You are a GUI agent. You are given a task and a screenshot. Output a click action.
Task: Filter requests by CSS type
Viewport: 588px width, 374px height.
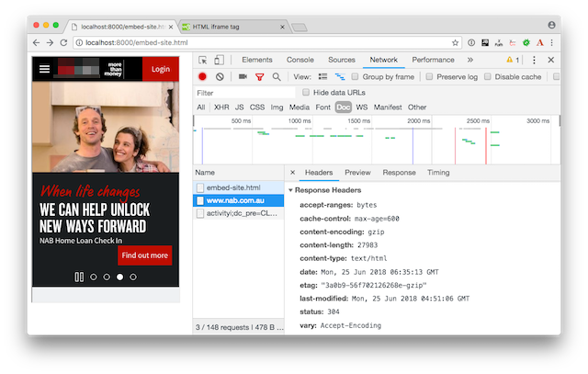(257, 108)
